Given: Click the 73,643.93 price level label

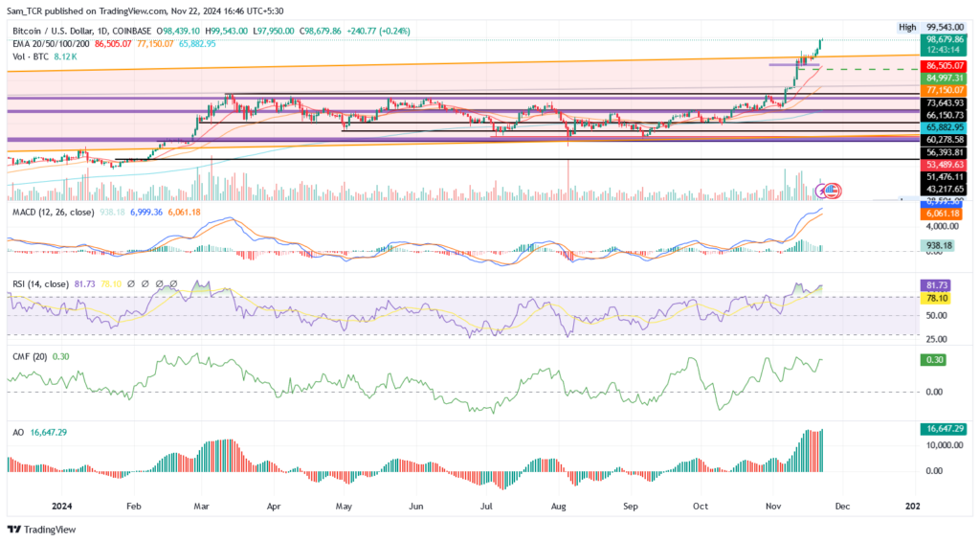Looking at the screenshot, I should pos(945,103).
